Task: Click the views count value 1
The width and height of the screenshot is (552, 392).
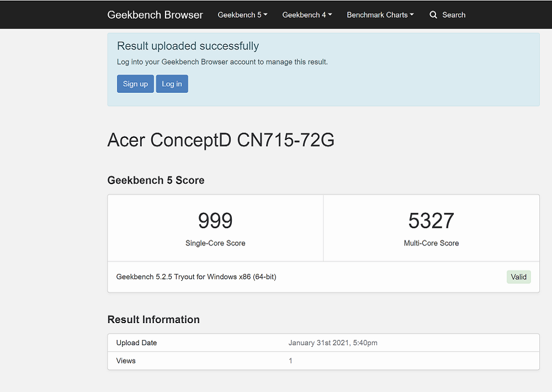Action: click(x=290, y=361)
